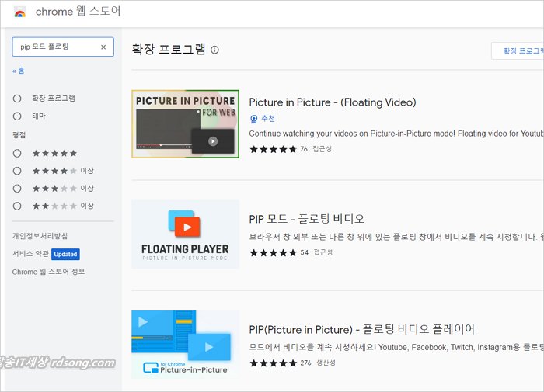
Task: Click the search field containing pip 모드 플로팅
Action: 54,47
